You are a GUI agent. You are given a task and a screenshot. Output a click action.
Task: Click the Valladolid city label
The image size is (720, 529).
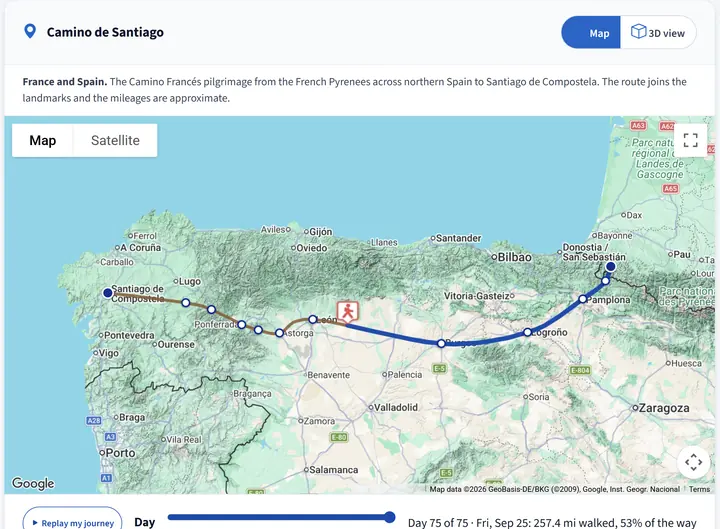pos(396,407)
